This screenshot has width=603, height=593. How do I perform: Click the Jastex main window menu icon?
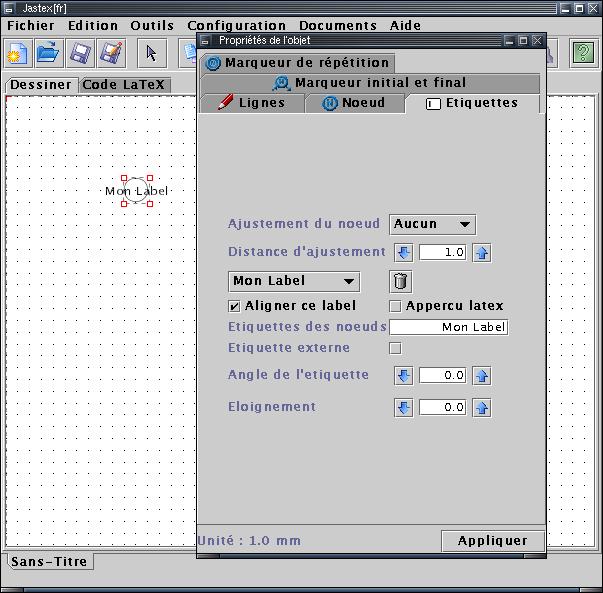8,8
